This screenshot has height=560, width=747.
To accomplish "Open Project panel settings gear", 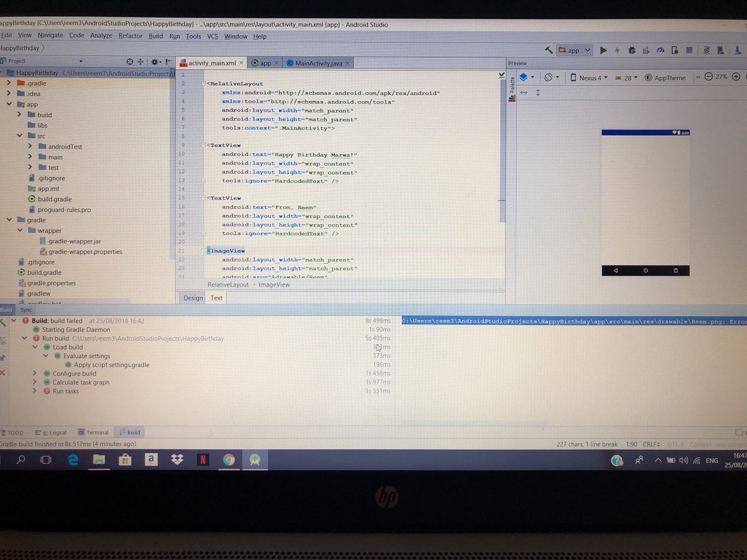I will [x=155, y=62].
